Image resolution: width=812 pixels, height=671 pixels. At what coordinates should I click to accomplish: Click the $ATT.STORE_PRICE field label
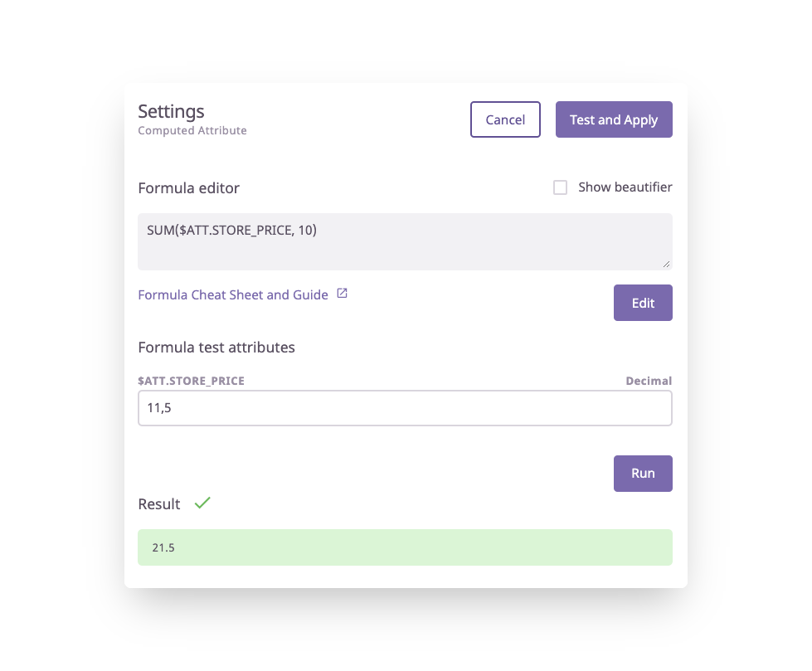pos(191,381)
